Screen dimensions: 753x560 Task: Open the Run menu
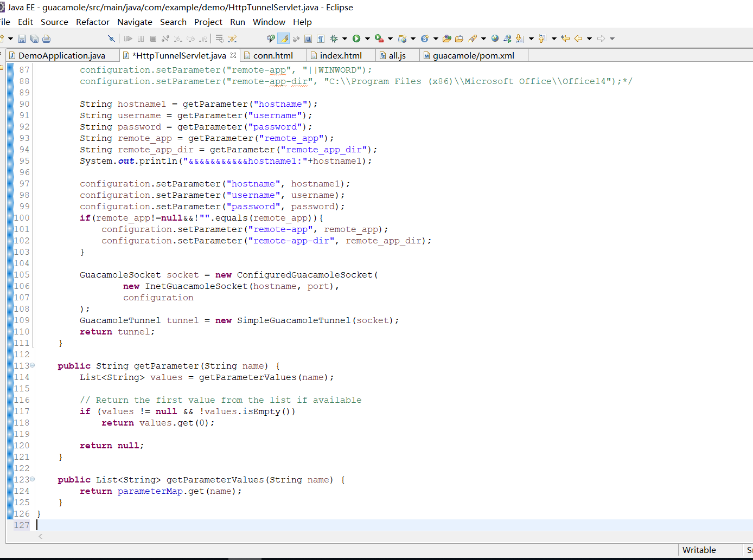238,22
